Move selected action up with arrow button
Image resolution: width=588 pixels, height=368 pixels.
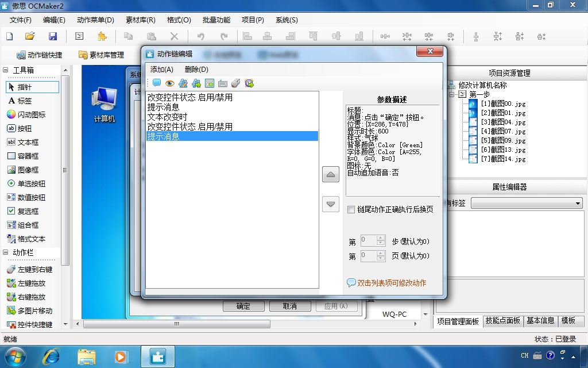pyautogui.click(x=330, y=175)
